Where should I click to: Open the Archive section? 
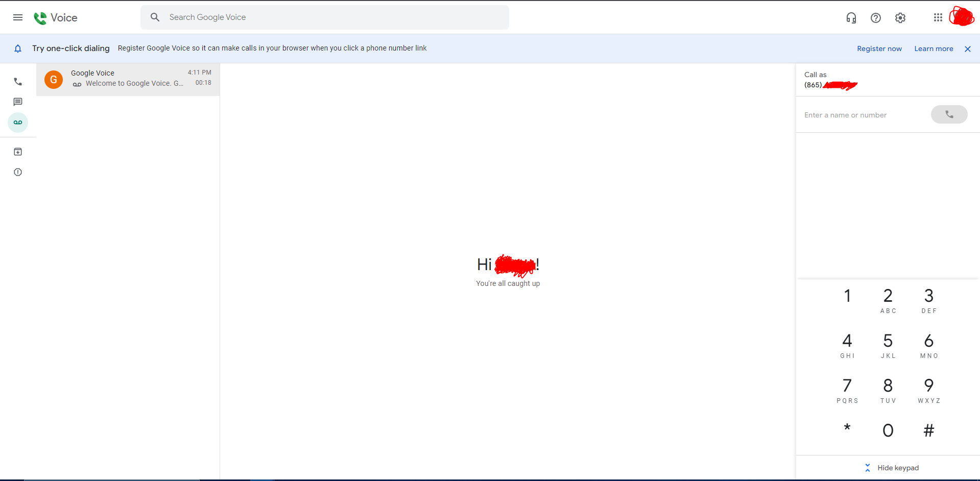pos(18,152)
